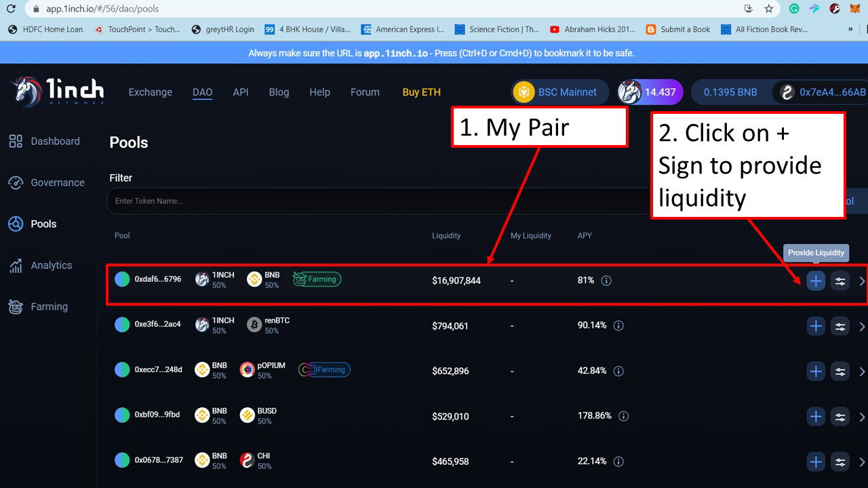Open the Grammarly extension icon
868x488 pixels.
(x=794, y=9)
